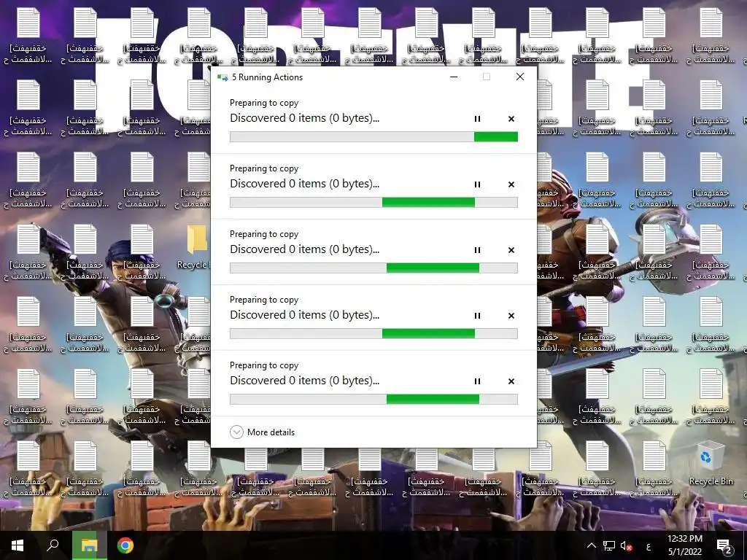Click the third copy progress bar

[x=373, y=268]
